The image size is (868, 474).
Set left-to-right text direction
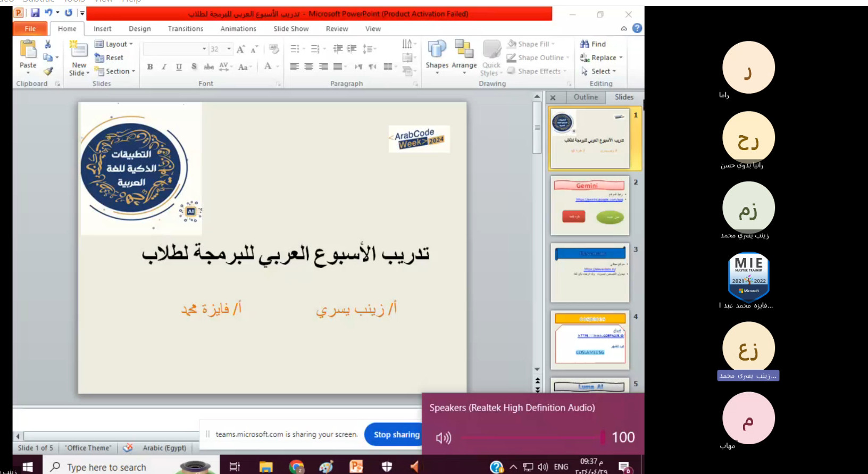(358, 66)
